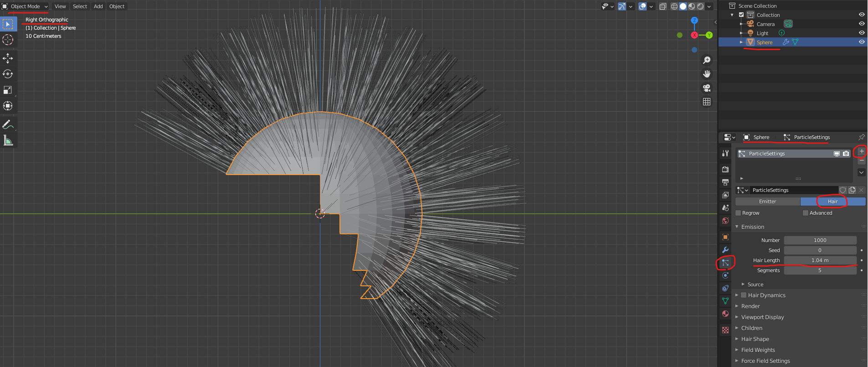
Task: Toggle camera view with camera icon
Action: (707, 88)
